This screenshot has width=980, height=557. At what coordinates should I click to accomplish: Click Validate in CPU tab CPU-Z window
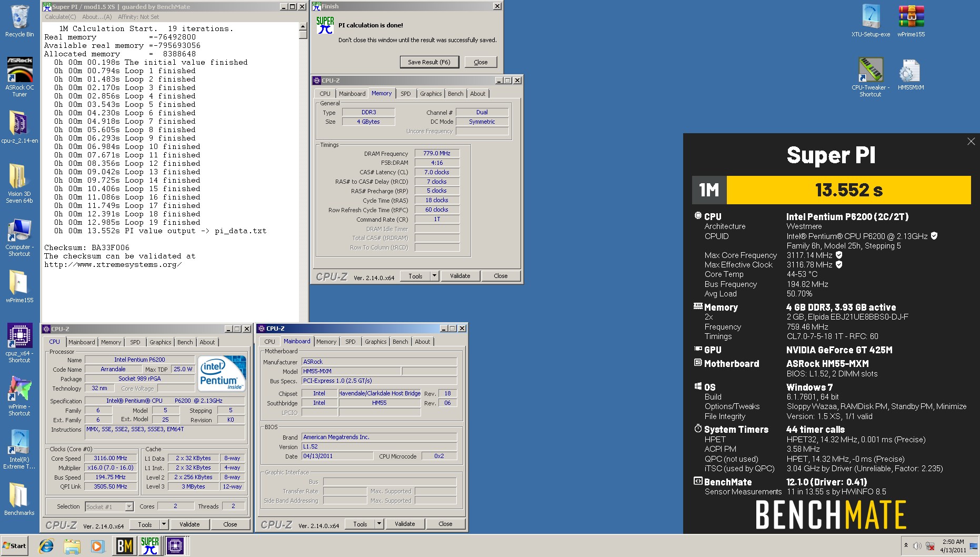(x=189, y=524)
